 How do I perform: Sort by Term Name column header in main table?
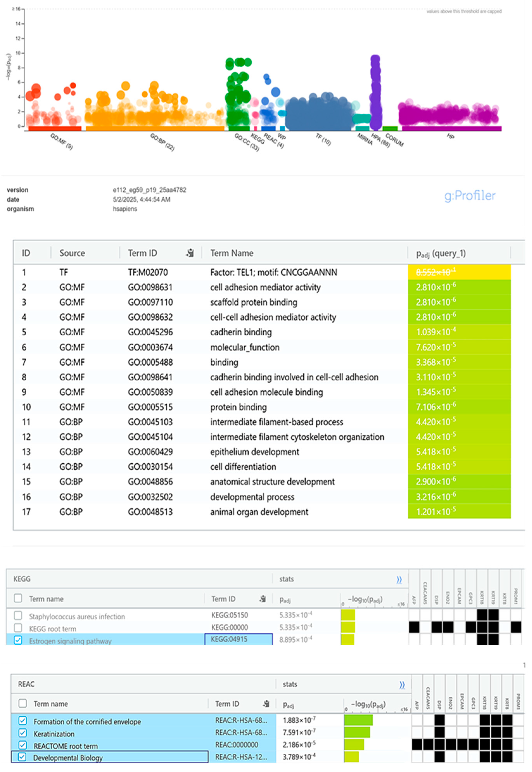click(232, 253)
